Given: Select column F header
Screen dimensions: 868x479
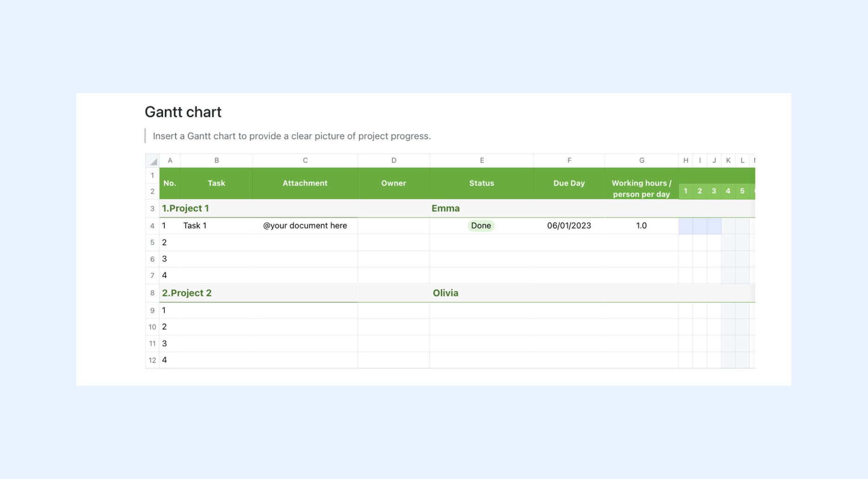Looking at the screenshot, I should click(x=569, y=161).
